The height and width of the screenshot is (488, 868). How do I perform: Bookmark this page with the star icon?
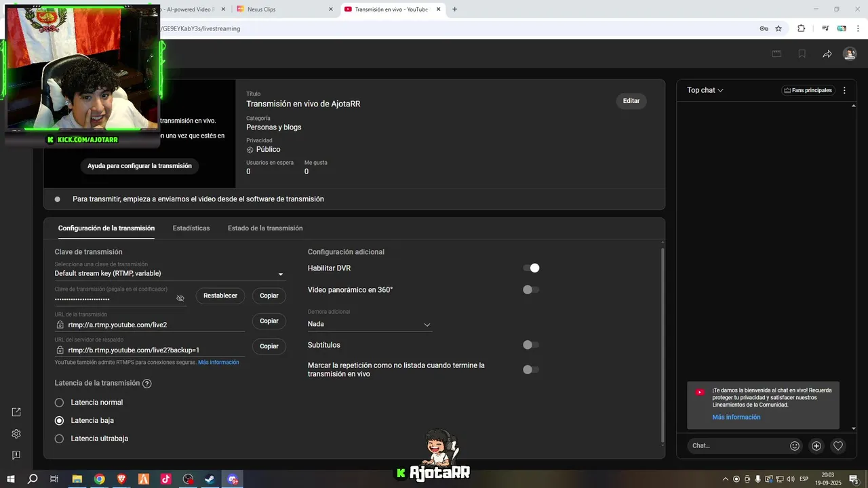point(778,28)
